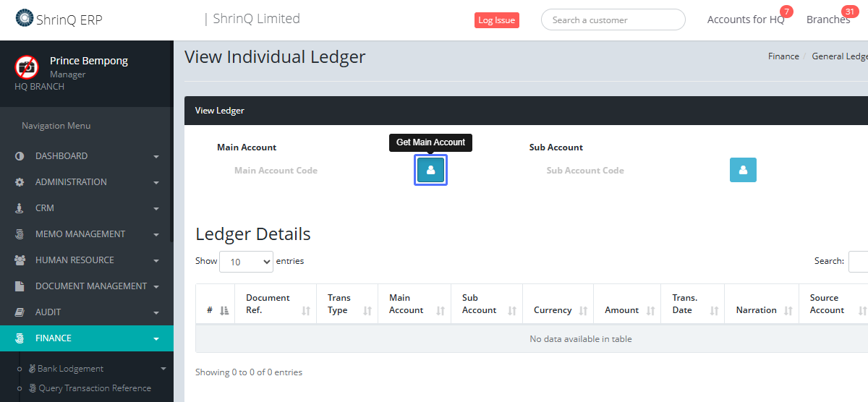Open Accounts for HQ notifications
This screenshot has height=402, width=868.
746,20
